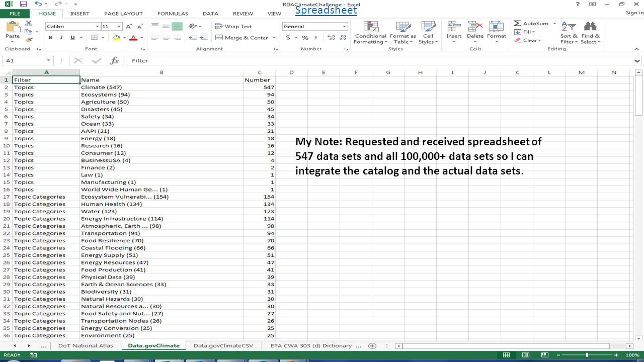Apply the Fill Color bucket
The image size is (644, 362).
pyautogui.click(x=116, y=38)
